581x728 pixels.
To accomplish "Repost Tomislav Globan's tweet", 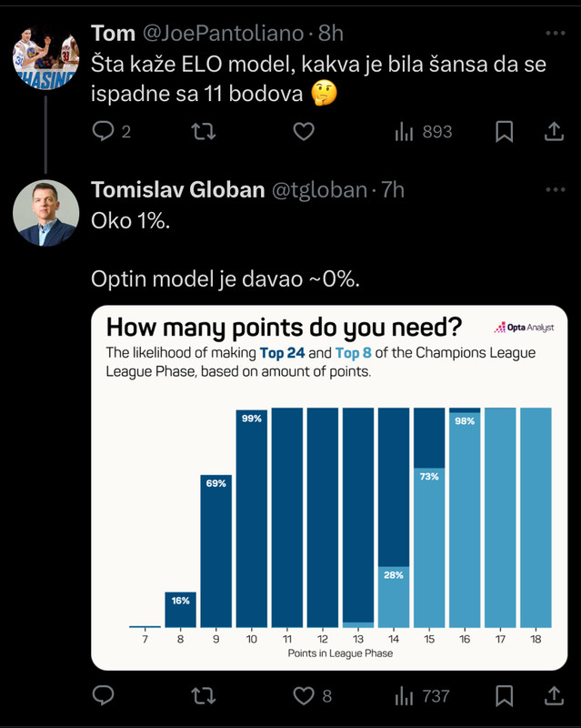I will tap(204, 695).
